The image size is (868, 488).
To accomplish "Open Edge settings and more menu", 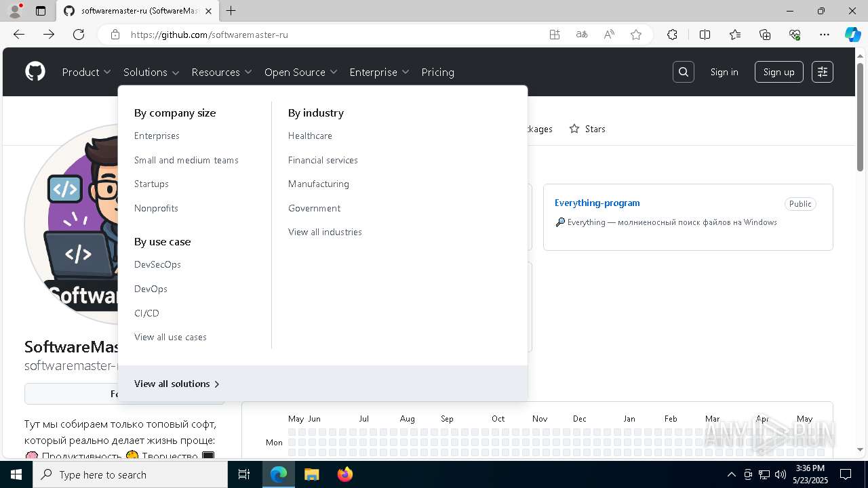I will [825, 35].
